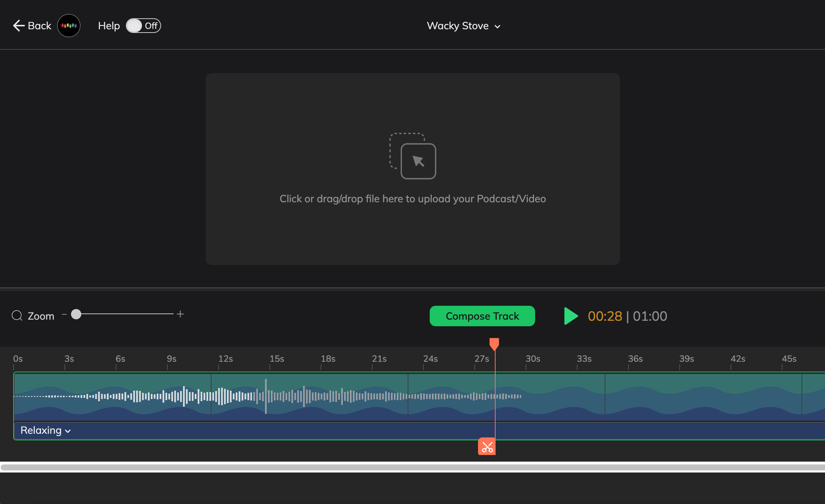Screen dimensions: 825x504
Task: Expand the Relaxing mood dropdown
Action: coord(45,430)
